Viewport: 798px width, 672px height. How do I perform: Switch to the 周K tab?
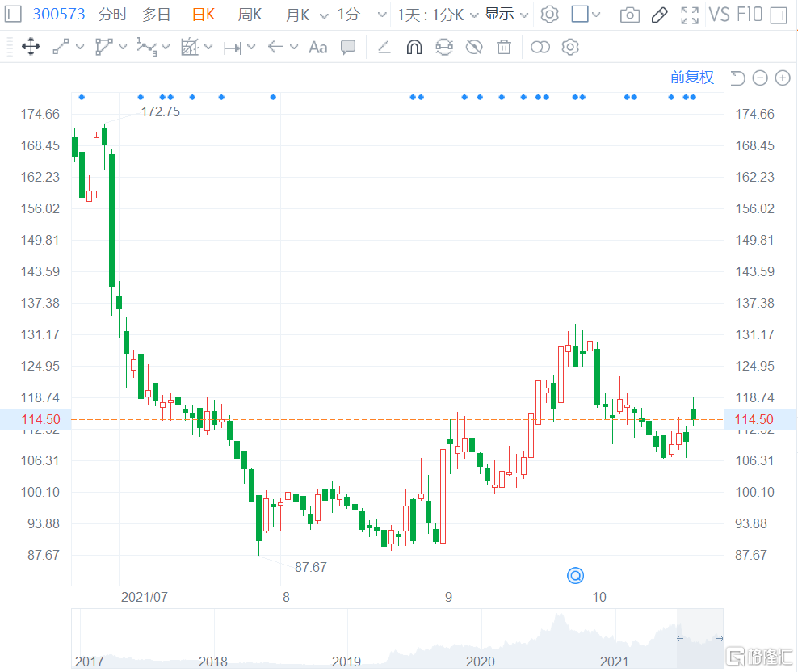coord(250,15)
